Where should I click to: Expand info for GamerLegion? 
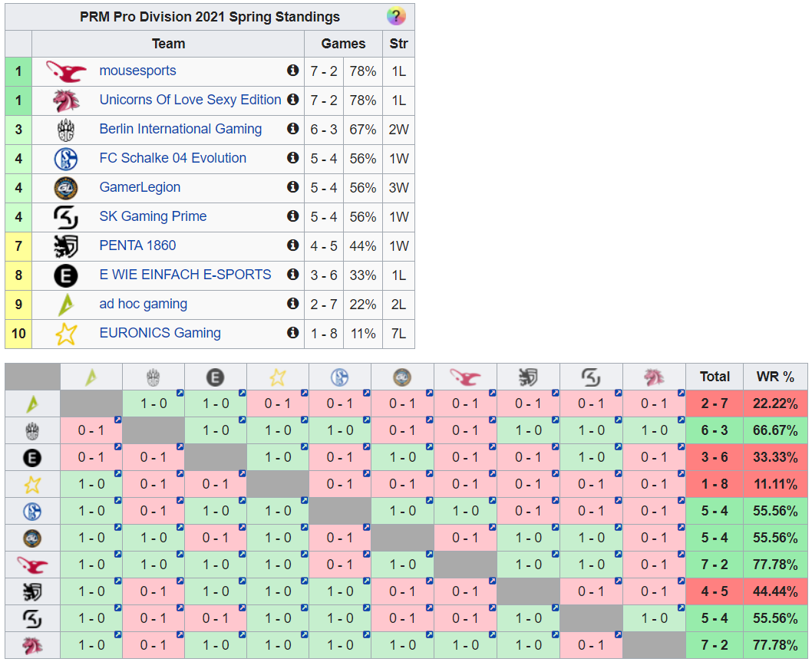point(292,187)
